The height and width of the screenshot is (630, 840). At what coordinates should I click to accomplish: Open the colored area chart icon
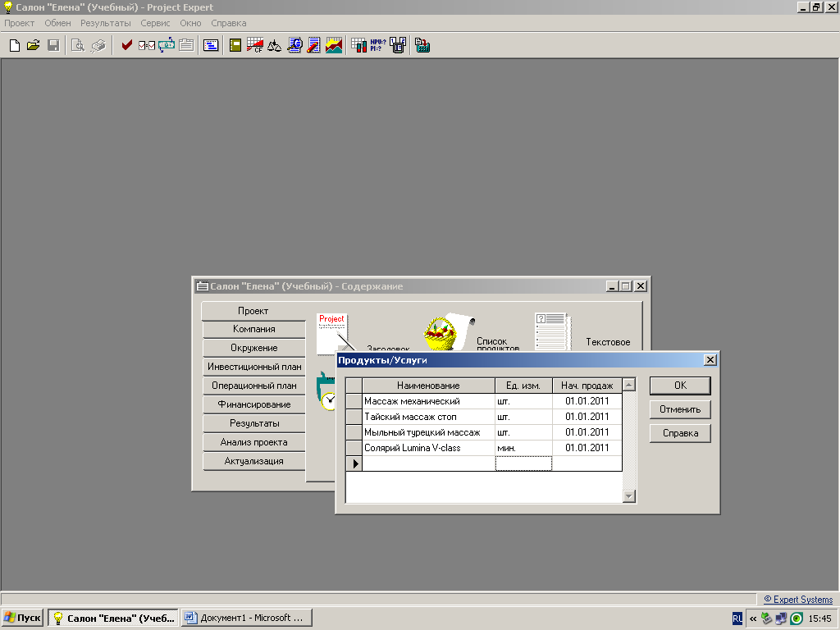point(334,45)
